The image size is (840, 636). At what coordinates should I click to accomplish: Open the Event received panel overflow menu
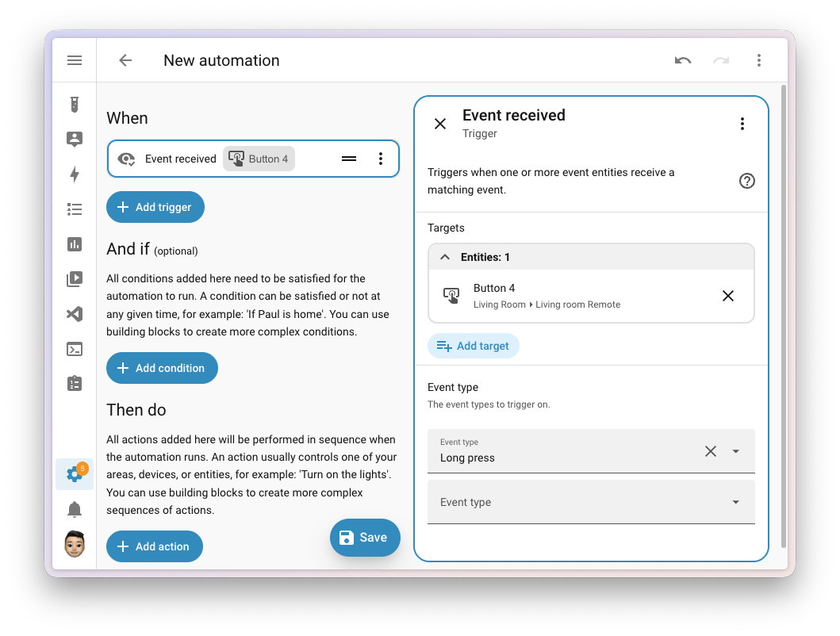[x=742, y=124]
